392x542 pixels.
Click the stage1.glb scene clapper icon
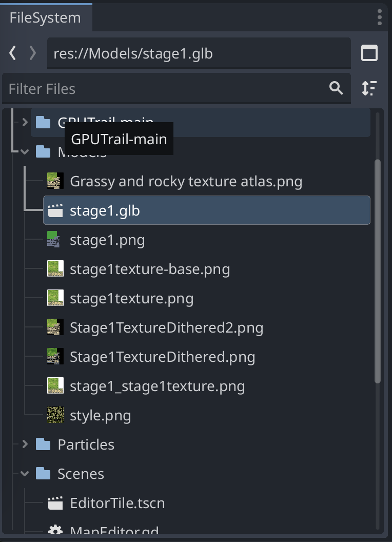point(55,210)
